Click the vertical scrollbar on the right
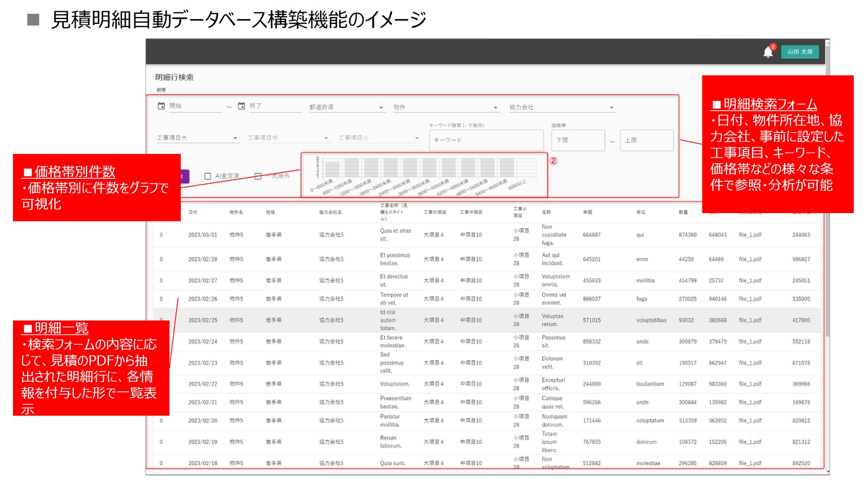868x487 pixels. [x=827, y=267]
